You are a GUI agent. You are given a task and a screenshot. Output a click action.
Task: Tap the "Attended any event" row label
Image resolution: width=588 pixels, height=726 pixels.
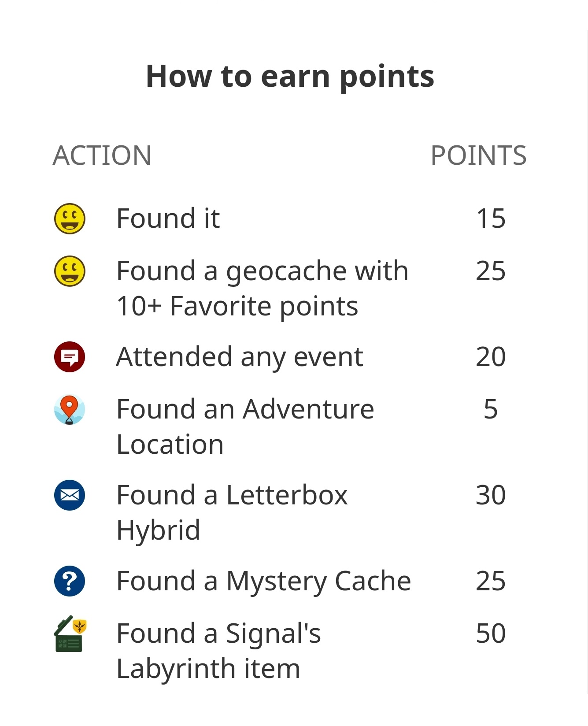[x=240, y=357]
